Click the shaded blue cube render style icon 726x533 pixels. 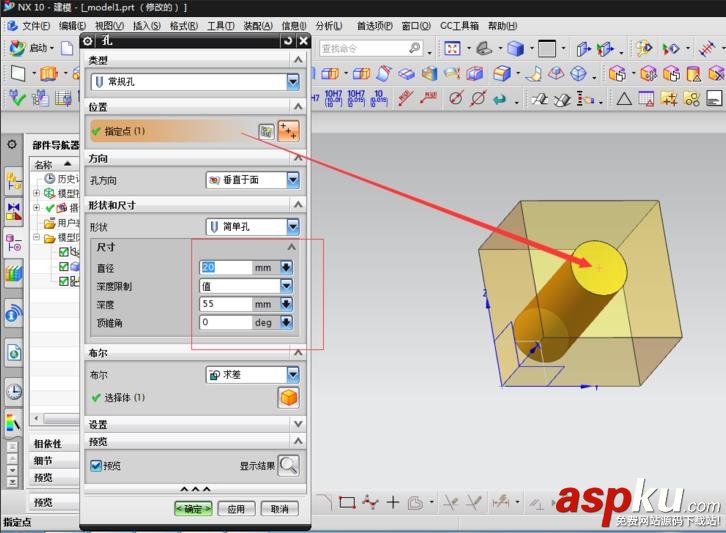(x=515, y=48)
